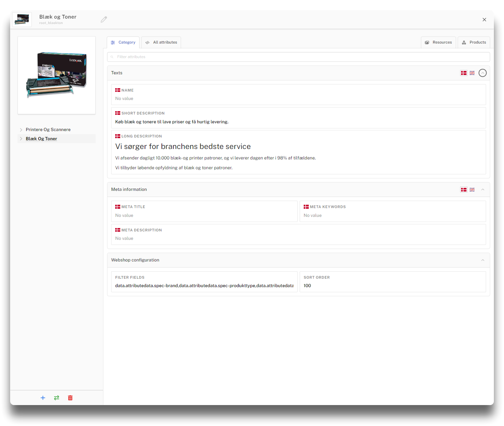Click the Sort Order value field
This screenshot has height=426, width=504.
click(x=393, y=286)
